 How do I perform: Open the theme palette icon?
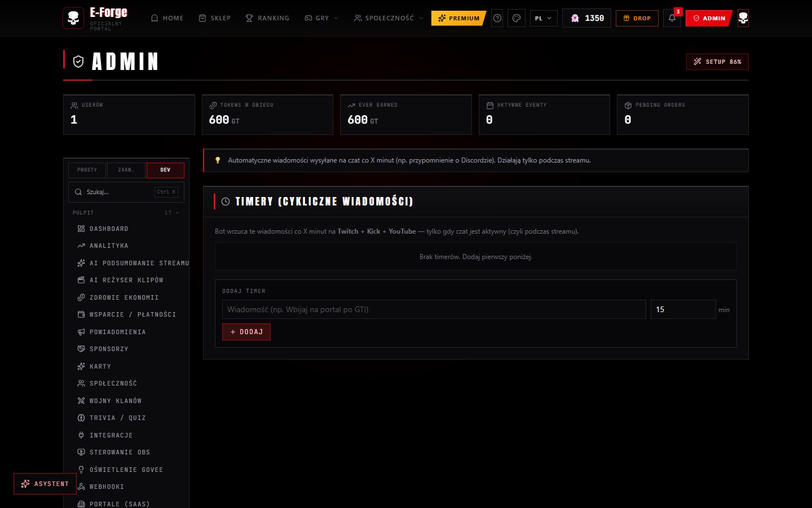point(517,18)
